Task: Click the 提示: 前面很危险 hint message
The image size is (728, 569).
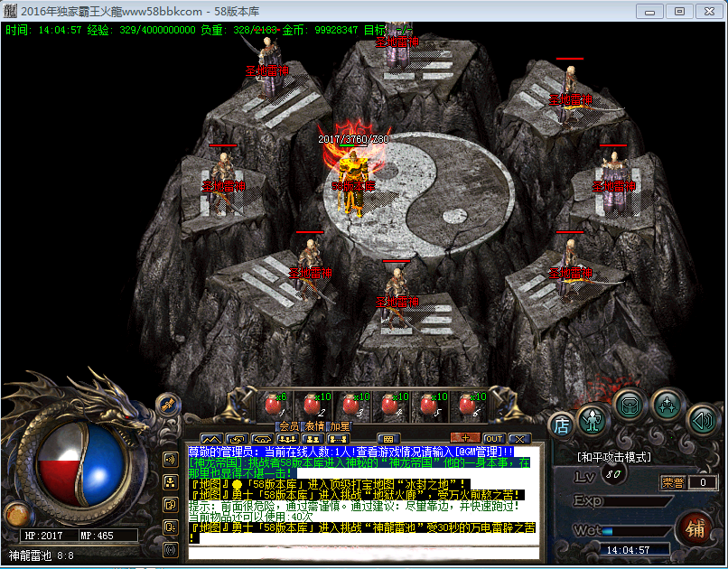Action: click(354, 506)
